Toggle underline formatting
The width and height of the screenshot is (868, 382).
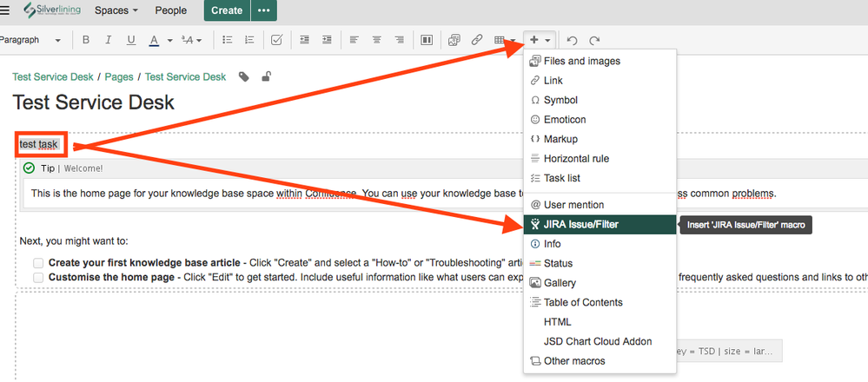(x=130, y=40)
